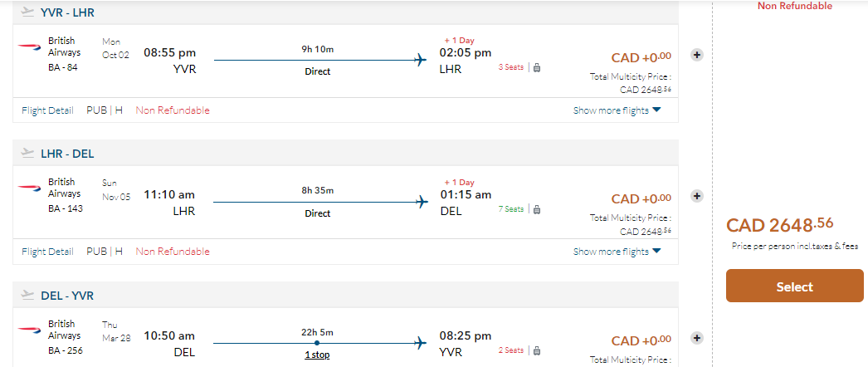The width and height of the screenshot is (868, 367).
Task: Click the 1 stop link on DEL-YVR flight
Action: 317,355
